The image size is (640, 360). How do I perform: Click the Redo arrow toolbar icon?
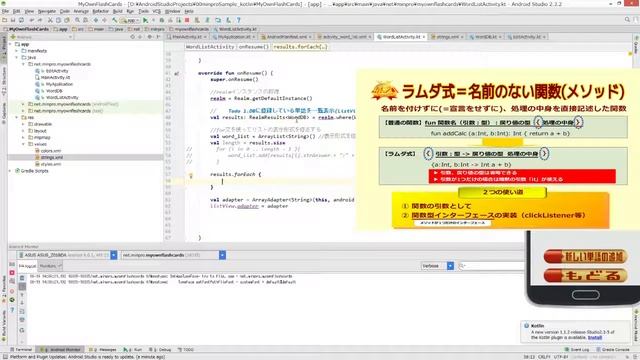pyautogui.click(x=40, y=20)
